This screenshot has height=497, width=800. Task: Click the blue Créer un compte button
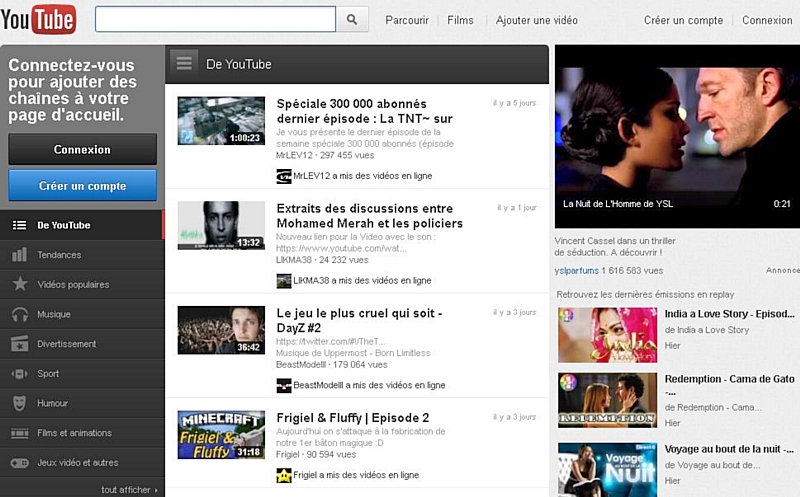click(x=82, y=185)
